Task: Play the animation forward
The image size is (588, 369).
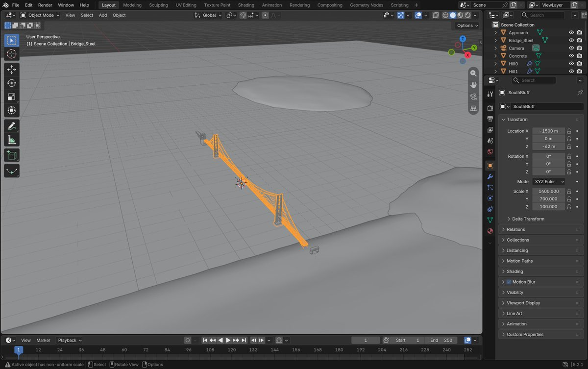Action: click(228, 340)
